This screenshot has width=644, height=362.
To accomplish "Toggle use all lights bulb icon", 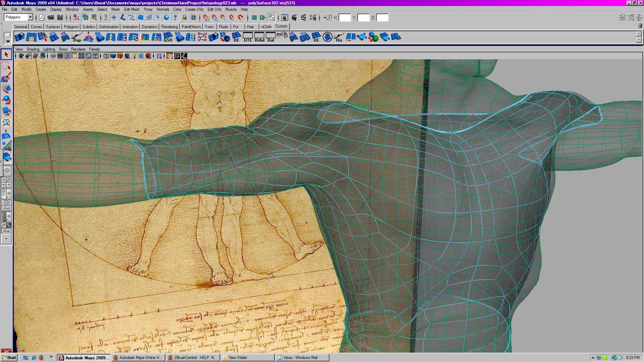I will click(x=134, y=56).
